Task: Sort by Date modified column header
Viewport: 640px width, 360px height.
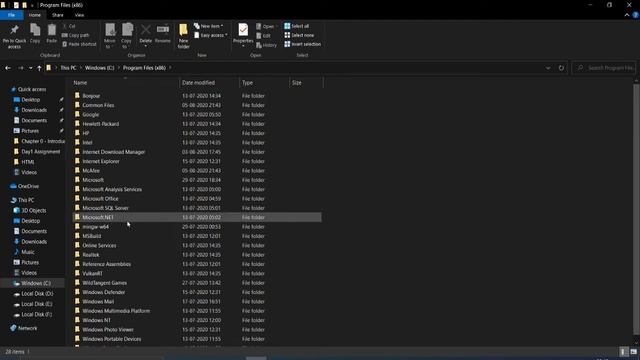Action: coord(209,82)
